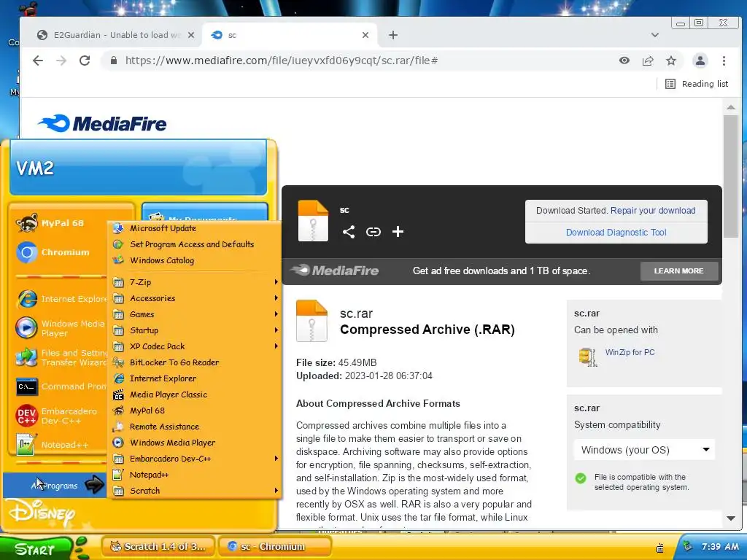Click the browser Forward arrow
This screenshot has width=747, height=560.
click(x=61, y=61)
